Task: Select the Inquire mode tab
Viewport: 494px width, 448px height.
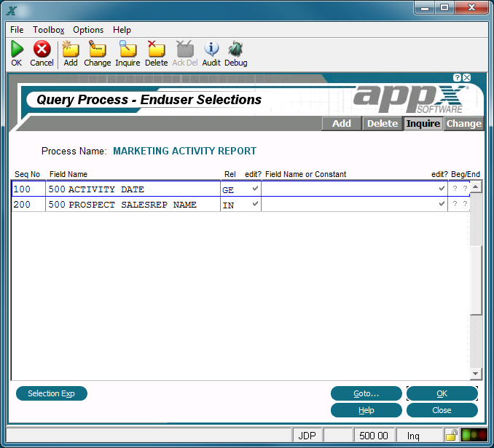Action: click(x=423, y=123)
